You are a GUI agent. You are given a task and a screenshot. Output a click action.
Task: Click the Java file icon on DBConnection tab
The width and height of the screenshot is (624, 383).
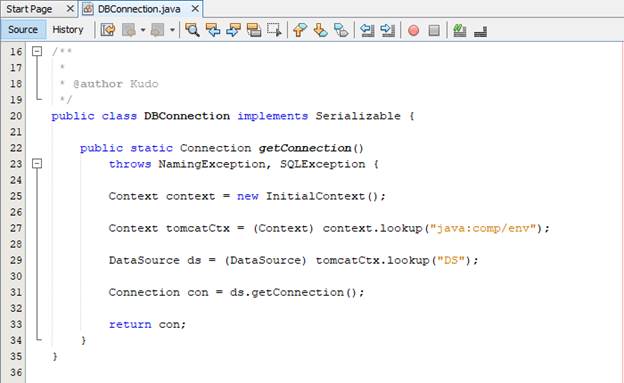pyautogui.click(x=88, y=9)
